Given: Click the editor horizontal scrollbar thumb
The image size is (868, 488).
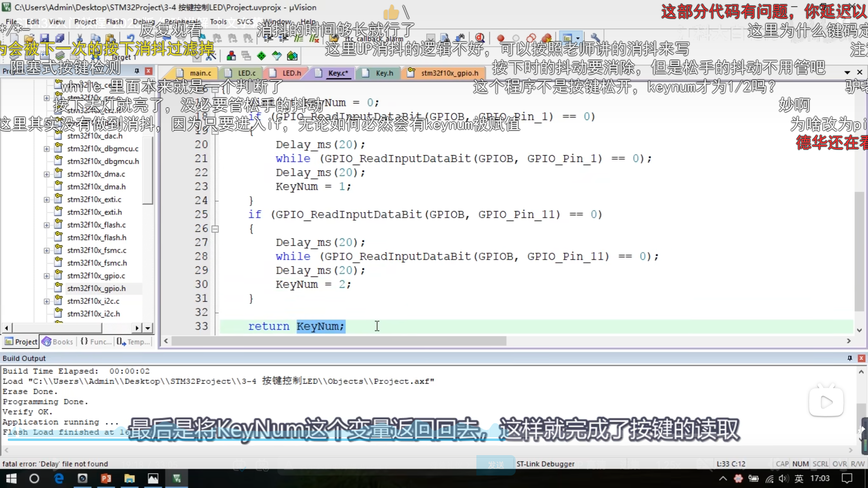Looking at the screenshot, I should click(339, 341).
